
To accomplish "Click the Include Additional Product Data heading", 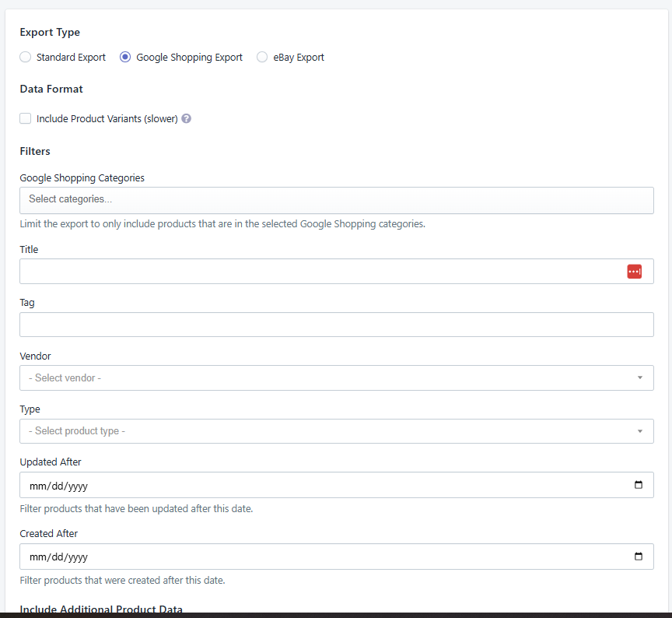I will 101,609.
